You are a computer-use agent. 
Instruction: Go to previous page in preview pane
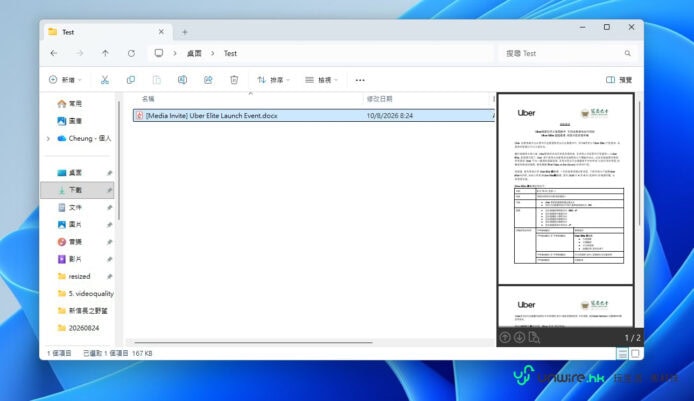click(x=505, y=338)
